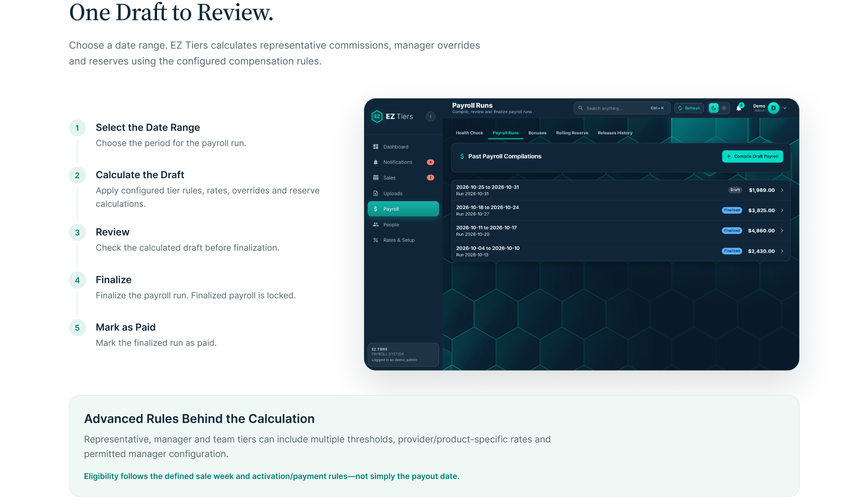Select the Payroll Runs tab

[506, 133]
